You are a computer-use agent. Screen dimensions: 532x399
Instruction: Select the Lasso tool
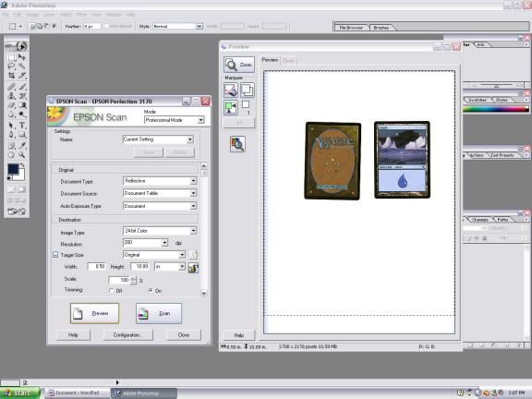pos(11,66)
